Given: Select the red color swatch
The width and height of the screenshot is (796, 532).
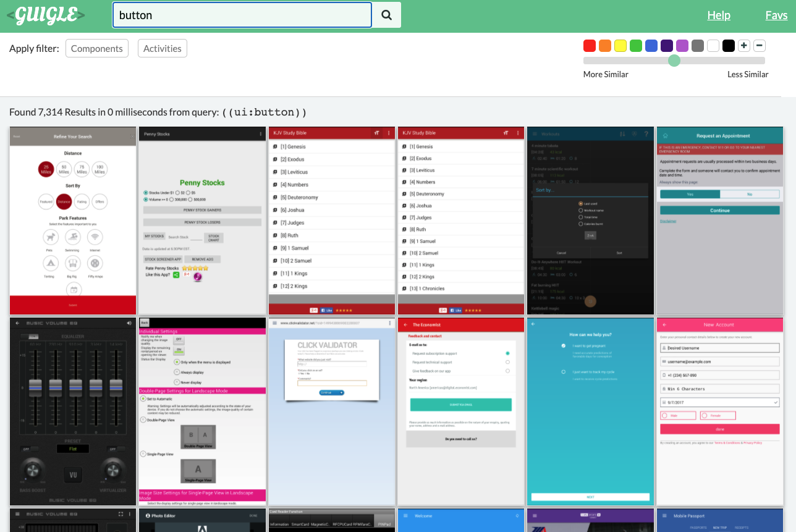Looking at the screenshot, I should point(590,46).
